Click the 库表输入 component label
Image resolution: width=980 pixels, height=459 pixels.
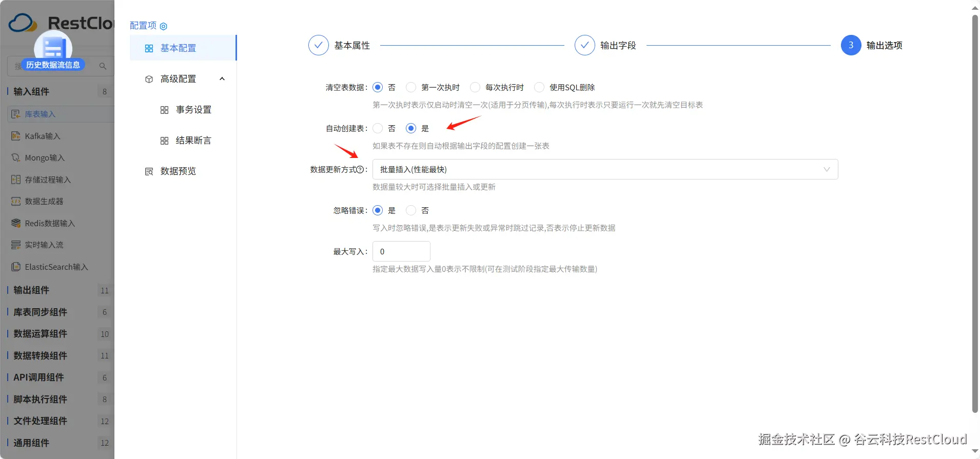(x=40, y=114)
